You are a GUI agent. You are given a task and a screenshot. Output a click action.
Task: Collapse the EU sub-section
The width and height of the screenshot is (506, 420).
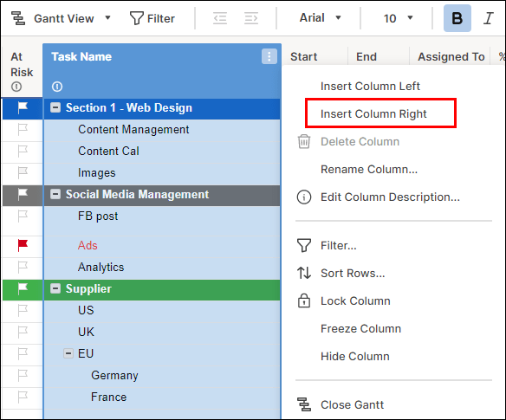tap(68, 353)
